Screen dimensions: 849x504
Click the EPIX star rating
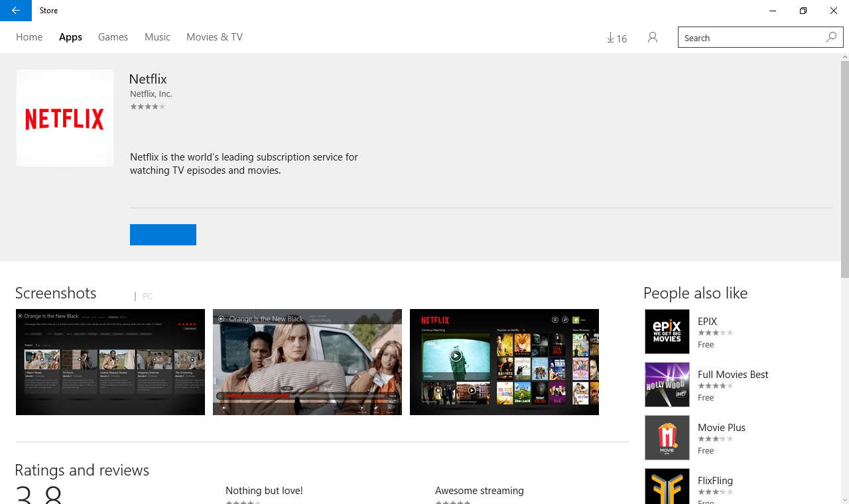point(715,333)
